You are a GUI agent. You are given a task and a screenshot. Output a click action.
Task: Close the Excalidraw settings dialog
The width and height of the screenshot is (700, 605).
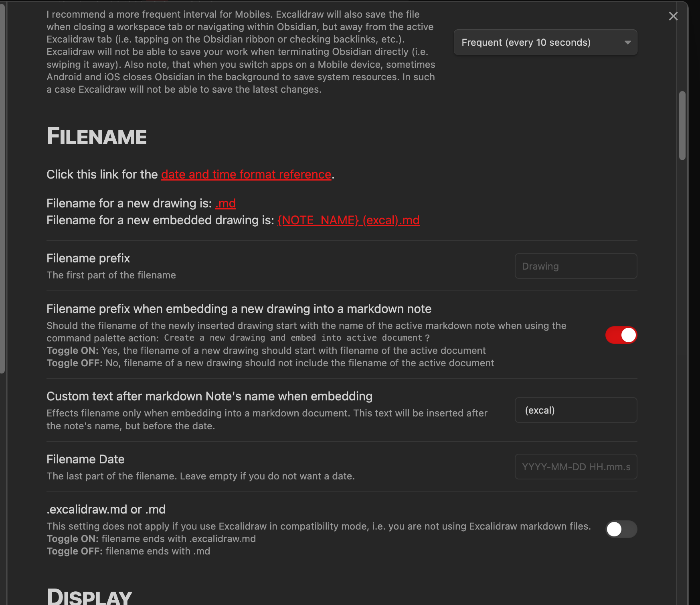[673, 16]
